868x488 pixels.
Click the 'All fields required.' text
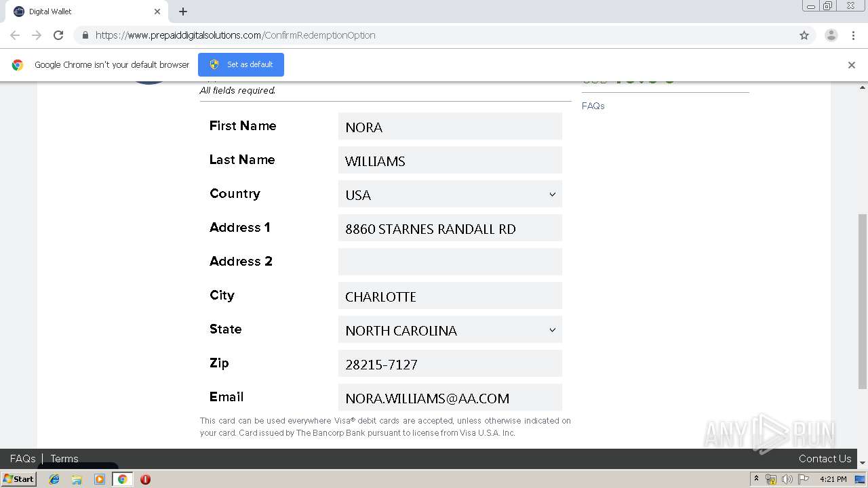pyautogui.click(x=237, y=90)
